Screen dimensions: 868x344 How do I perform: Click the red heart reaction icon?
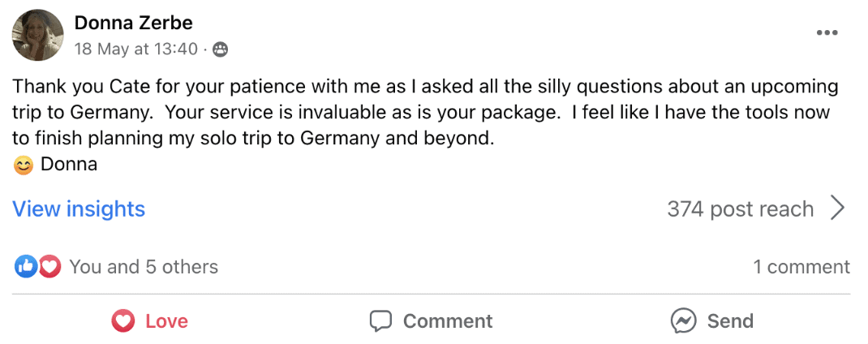[x=49, y=266]
